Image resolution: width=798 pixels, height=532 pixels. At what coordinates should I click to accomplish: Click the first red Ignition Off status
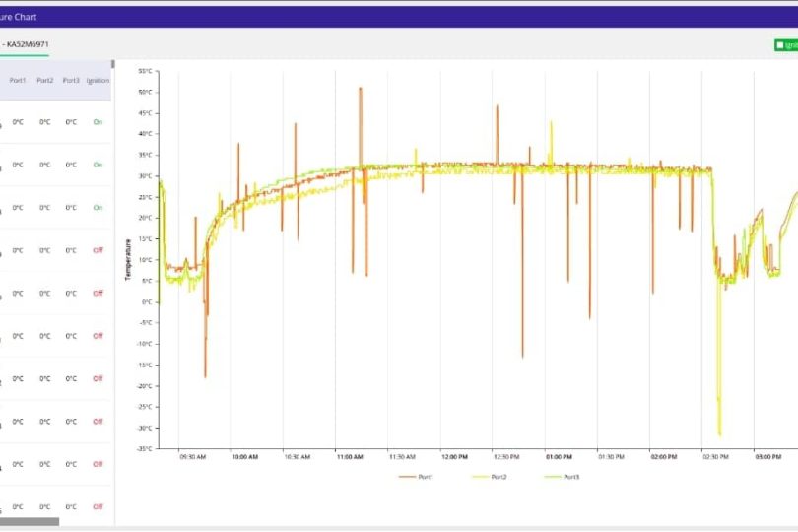[98, 250]
